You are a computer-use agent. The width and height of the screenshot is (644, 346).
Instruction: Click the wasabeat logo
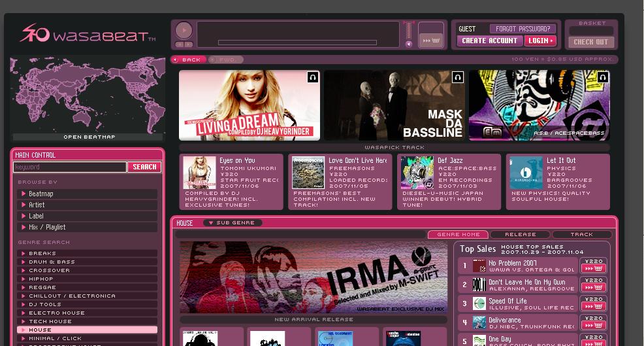tap(88, 34)
